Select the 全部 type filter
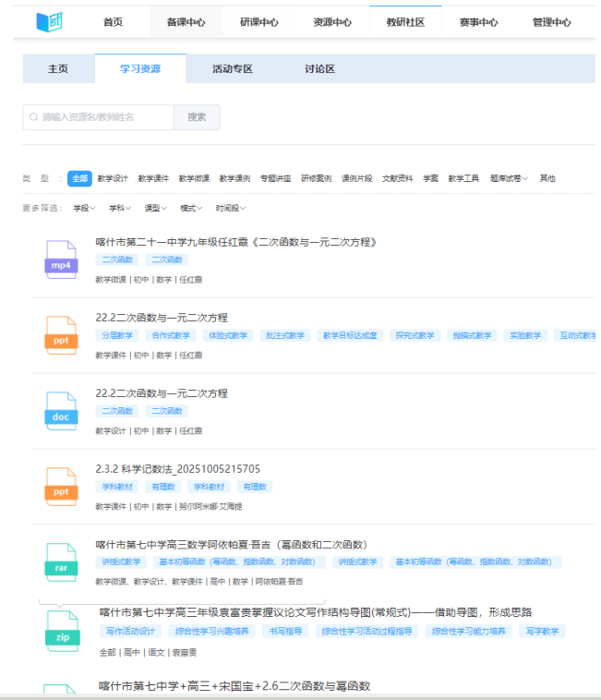This screenshot has height=700, width=601. pos(80,178)
